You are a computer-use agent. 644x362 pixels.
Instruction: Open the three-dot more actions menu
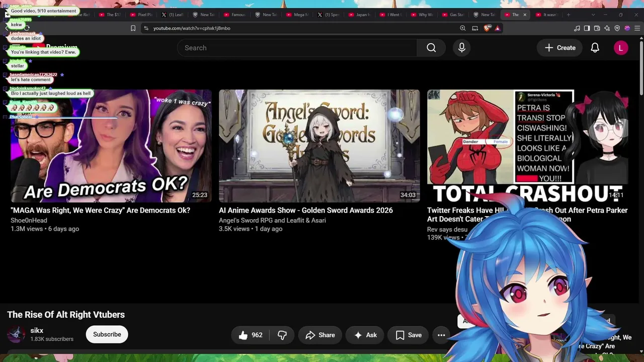pos(441,335)
